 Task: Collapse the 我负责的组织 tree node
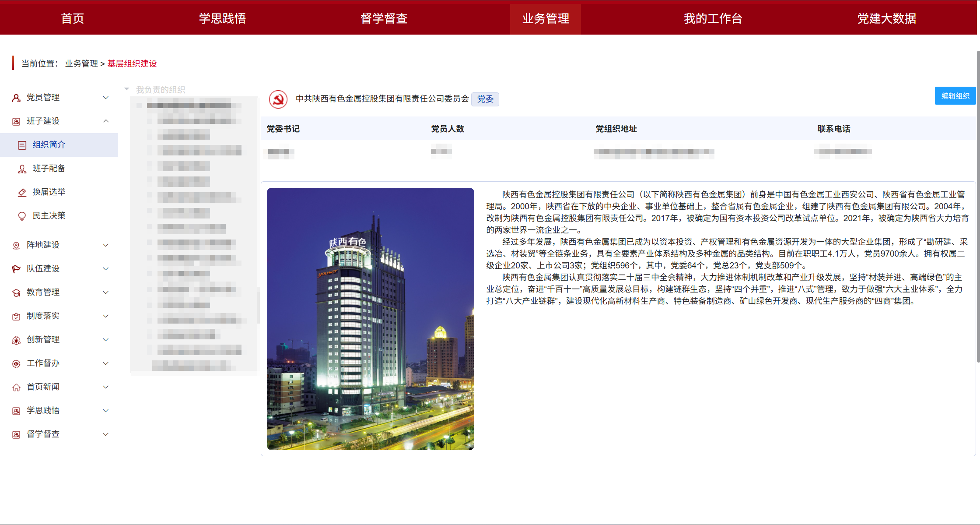(127, 88)
